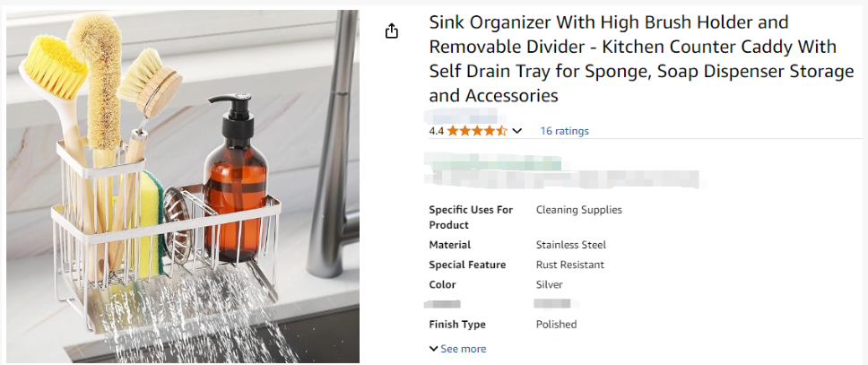Click the Silver color value
This screenshot has width=868, height=365.
point(549,284)
